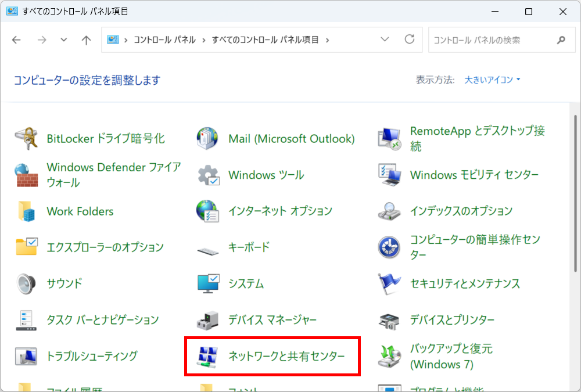The height and width of the screenshot is (392, 581).
Task: Click the title bar Control Panel icon
Action: [12, 11]
